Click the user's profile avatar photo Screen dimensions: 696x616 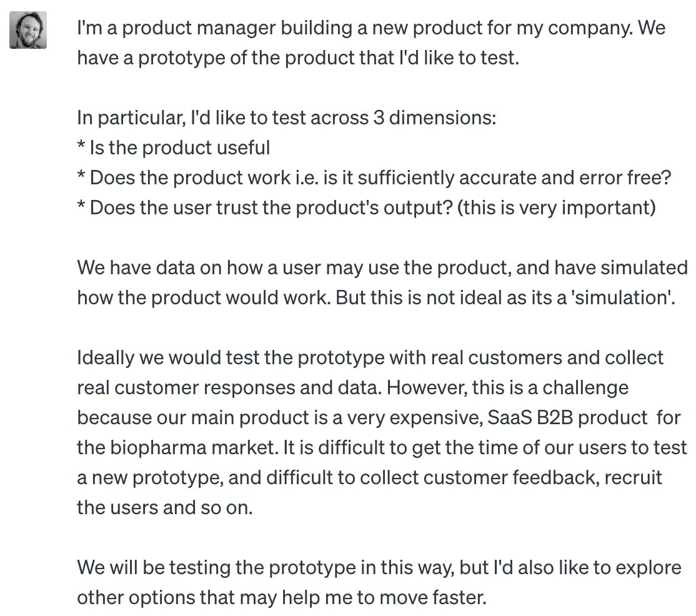click(28, 30)
